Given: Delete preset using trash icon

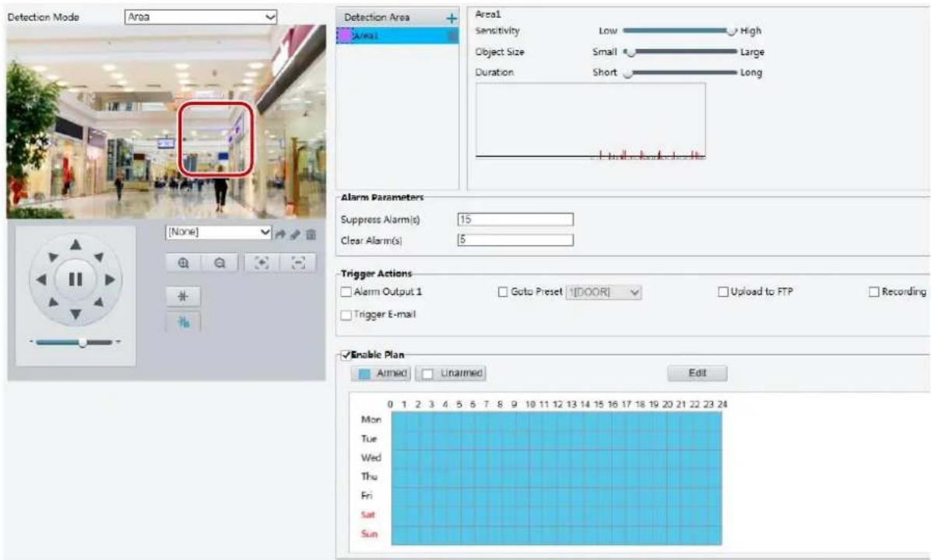Looking at the screenshot, I should [311, 234].
